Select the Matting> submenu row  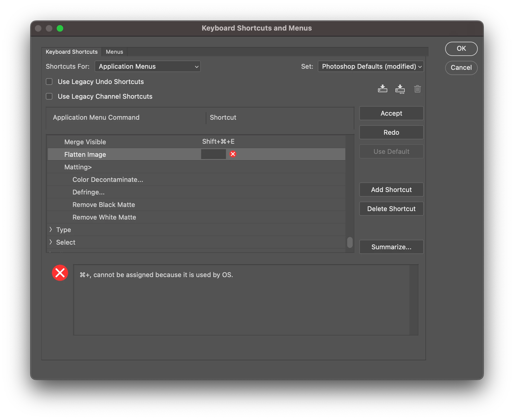pyautogui.click(x=196, y=167)
